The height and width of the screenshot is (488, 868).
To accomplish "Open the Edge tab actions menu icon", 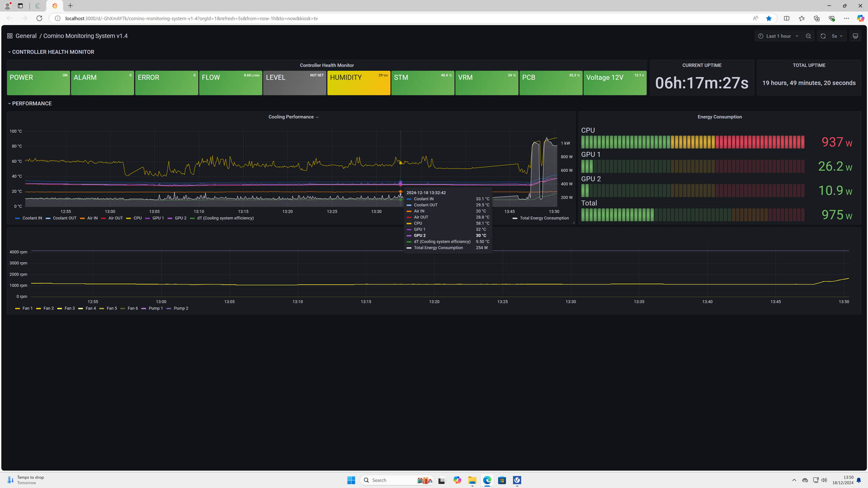I will [x=20, y=6].
